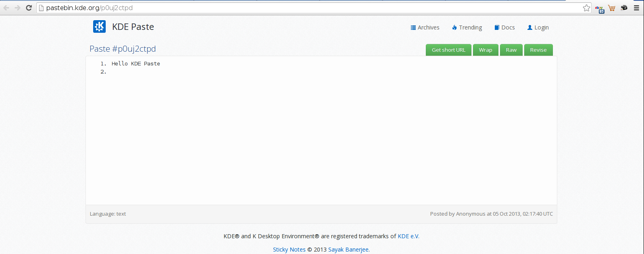This screenshot has height=254, width=644.
Task: Click the KDE Paste site title
Action: click(133, 27)
